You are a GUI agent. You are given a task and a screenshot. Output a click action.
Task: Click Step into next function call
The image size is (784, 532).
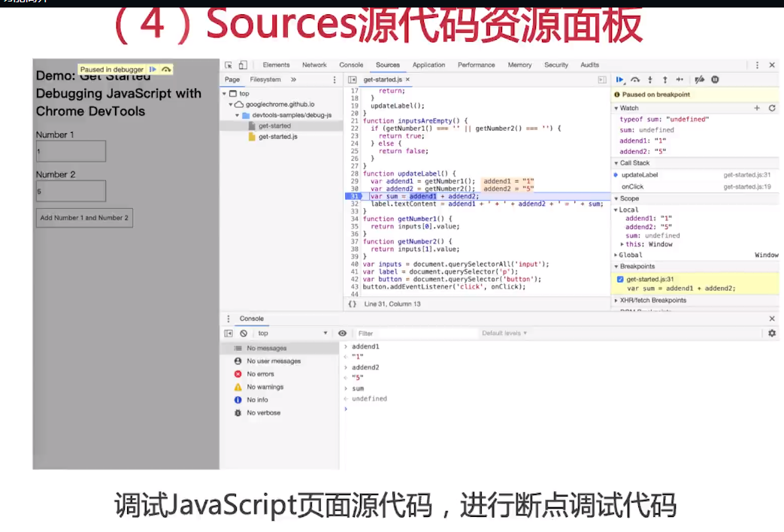pyautogui.click(x=650, y=80)
